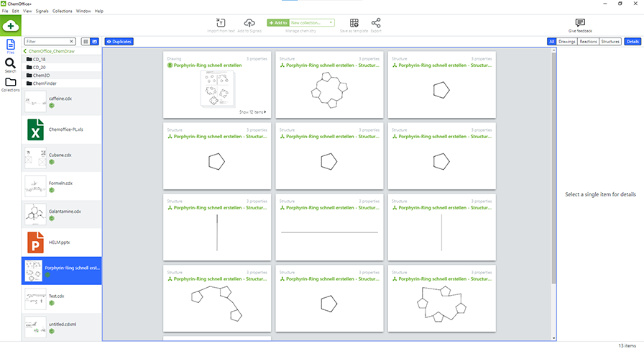Select the three-pentagon arc structure card

[217, 299]
